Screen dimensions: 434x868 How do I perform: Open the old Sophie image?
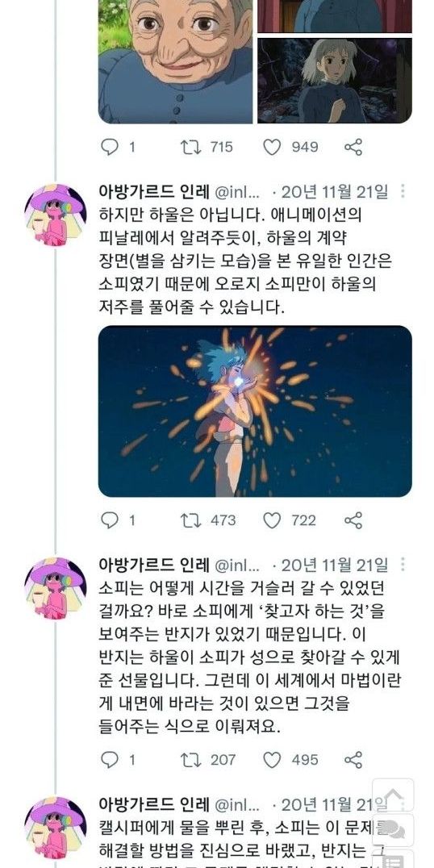click(x=176, y=61)
